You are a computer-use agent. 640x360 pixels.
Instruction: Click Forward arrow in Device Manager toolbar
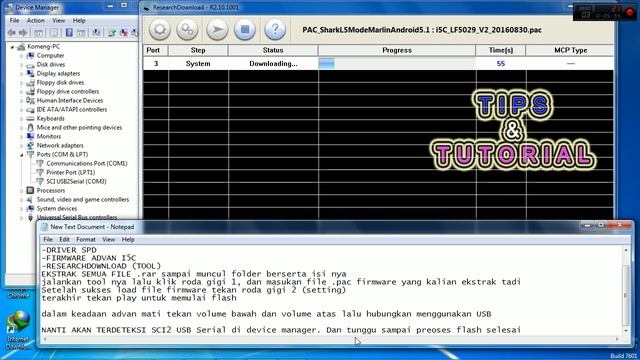[23, 33]
